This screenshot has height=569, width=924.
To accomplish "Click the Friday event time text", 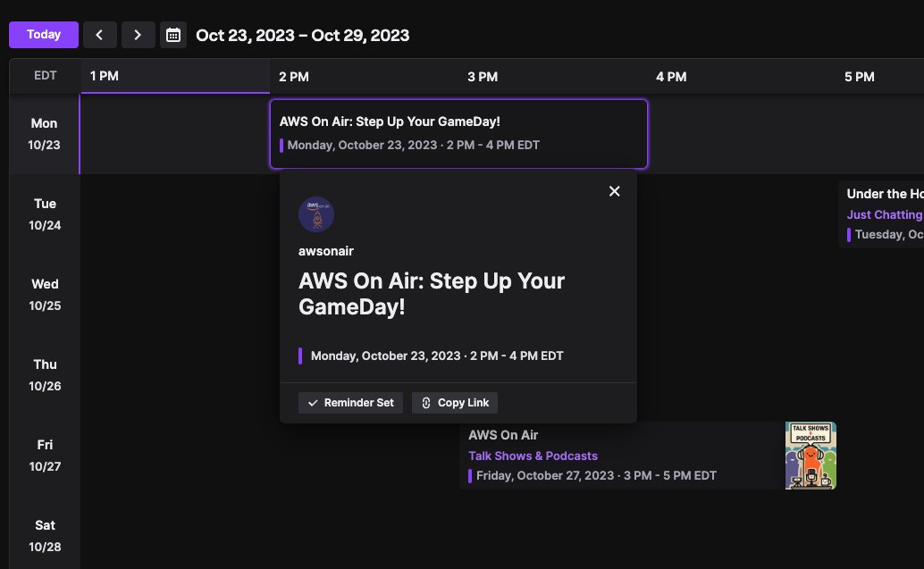I will coord(596,475).
